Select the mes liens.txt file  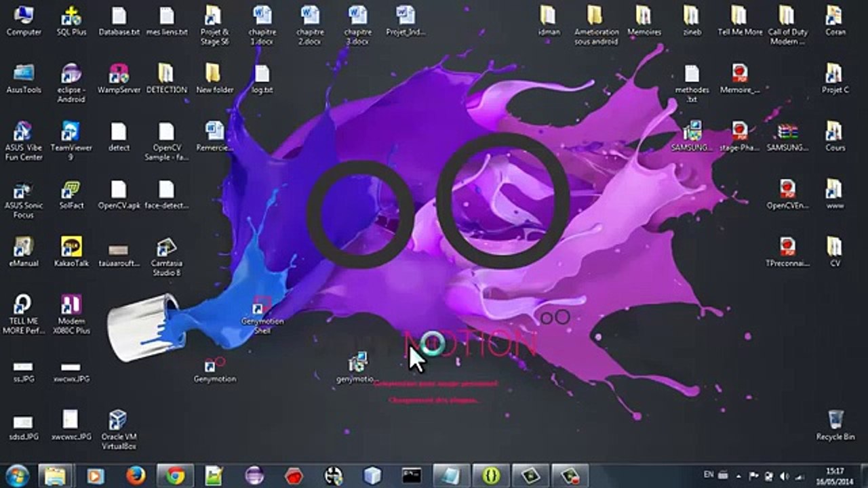[166, 21]
